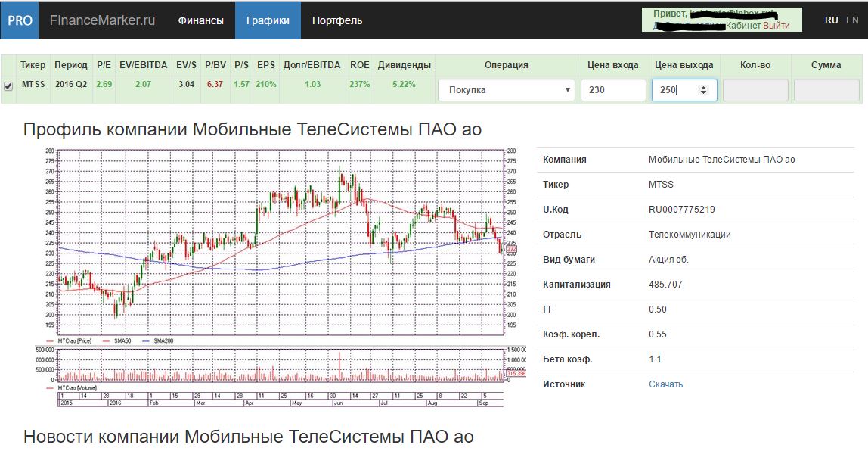Click the EPS column header
Image resolution: width=868 pixels, height=454 pixels.
pos(265,65)
